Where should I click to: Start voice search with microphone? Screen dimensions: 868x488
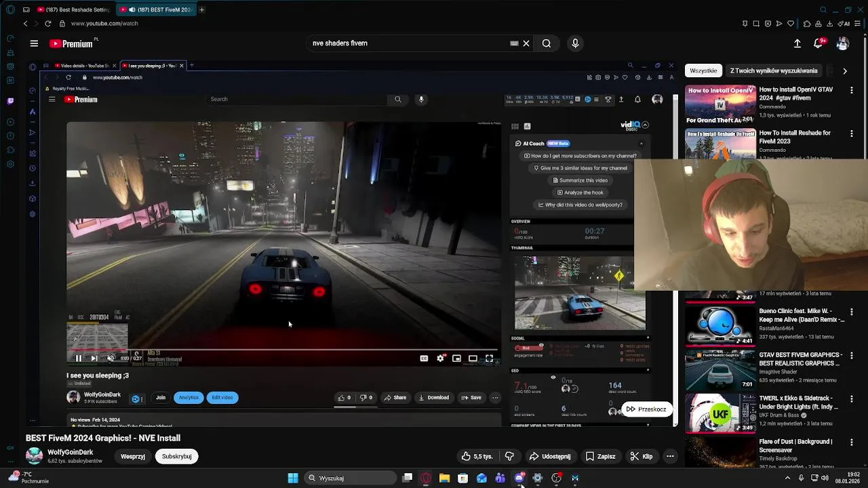pos(575,43)
